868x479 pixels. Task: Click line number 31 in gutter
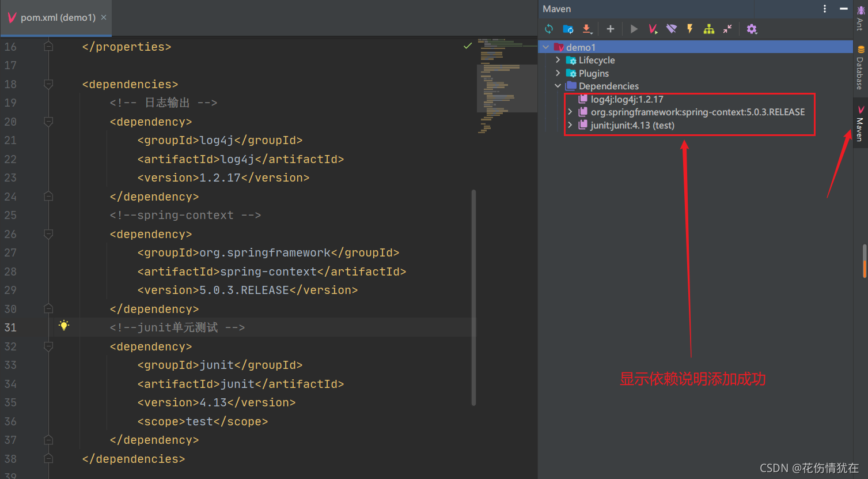(x=10, y=327)
